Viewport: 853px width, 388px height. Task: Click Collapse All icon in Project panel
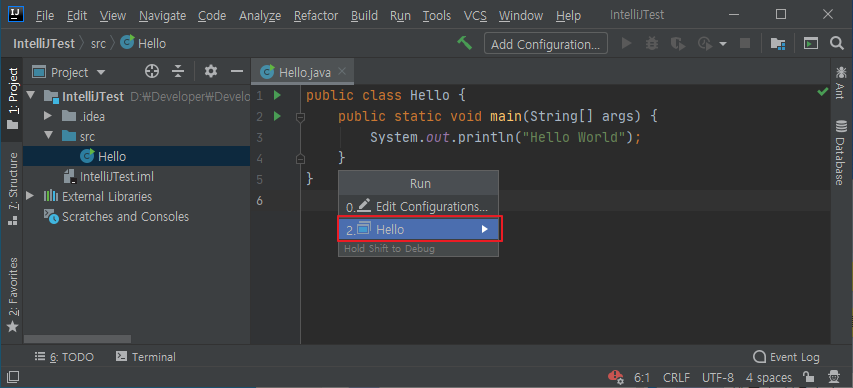click(x=178, y=71)
